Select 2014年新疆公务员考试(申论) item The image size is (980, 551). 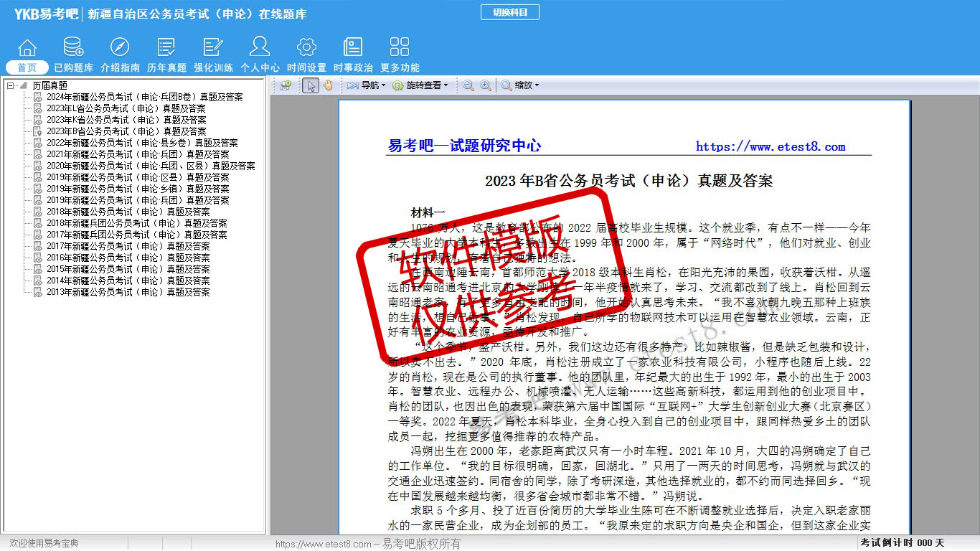tap(128, 281)
